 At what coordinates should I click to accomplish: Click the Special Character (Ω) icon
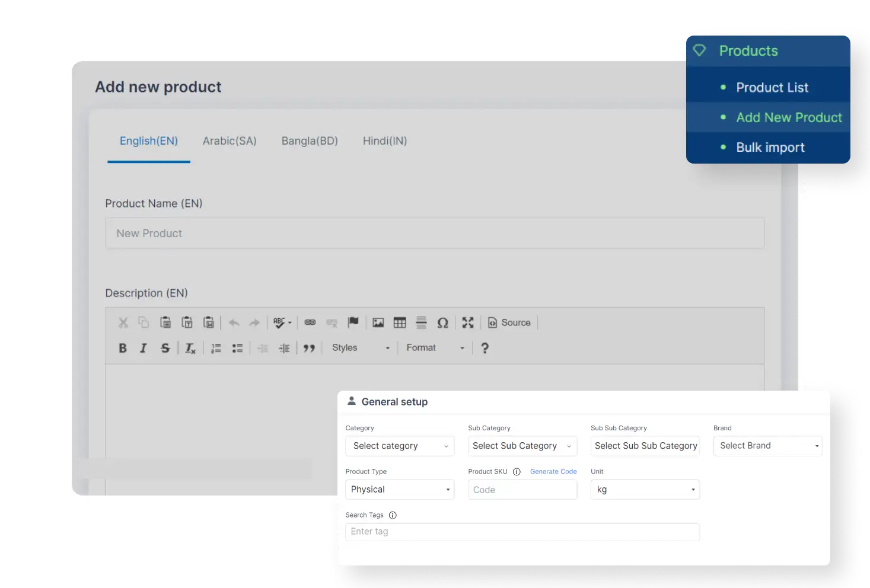[x=442, y=322]
